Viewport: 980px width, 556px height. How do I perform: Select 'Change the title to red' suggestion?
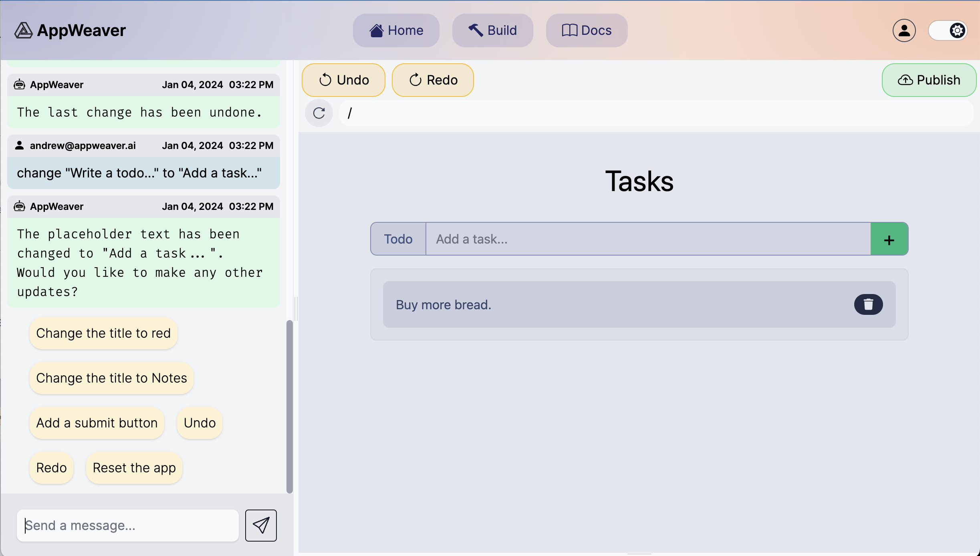(103, 333)
